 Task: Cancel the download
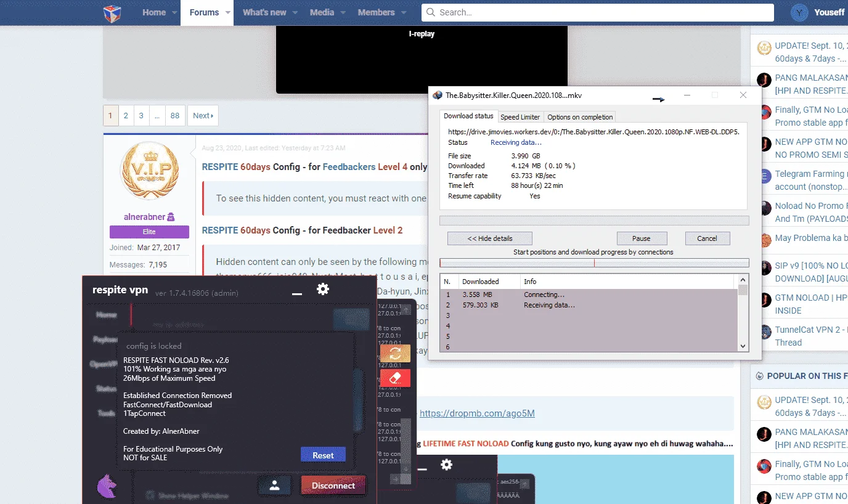707,238
